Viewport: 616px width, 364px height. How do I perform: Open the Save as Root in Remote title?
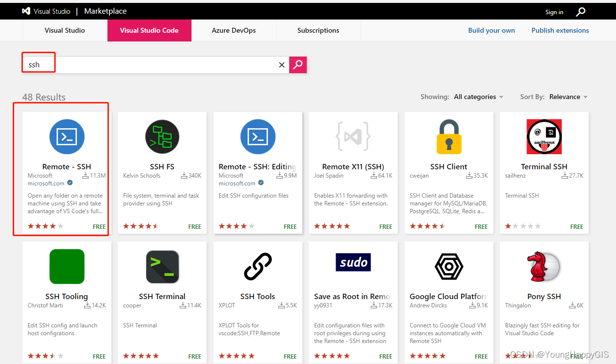tap(353, 296)
